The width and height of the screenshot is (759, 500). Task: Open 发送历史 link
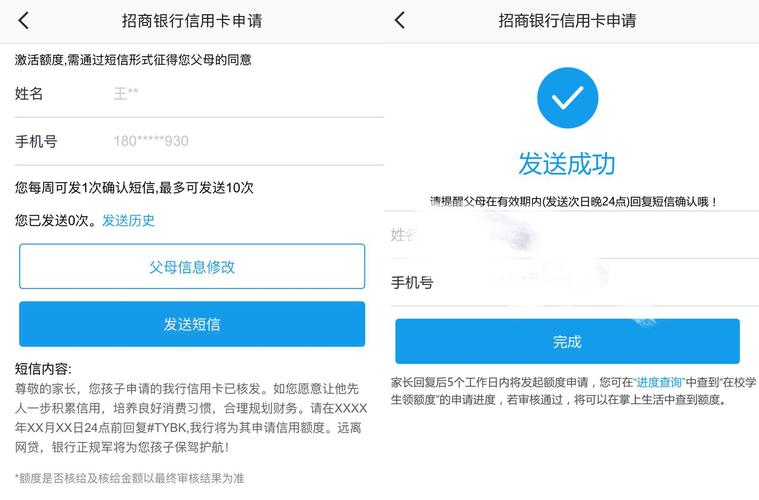128,220
